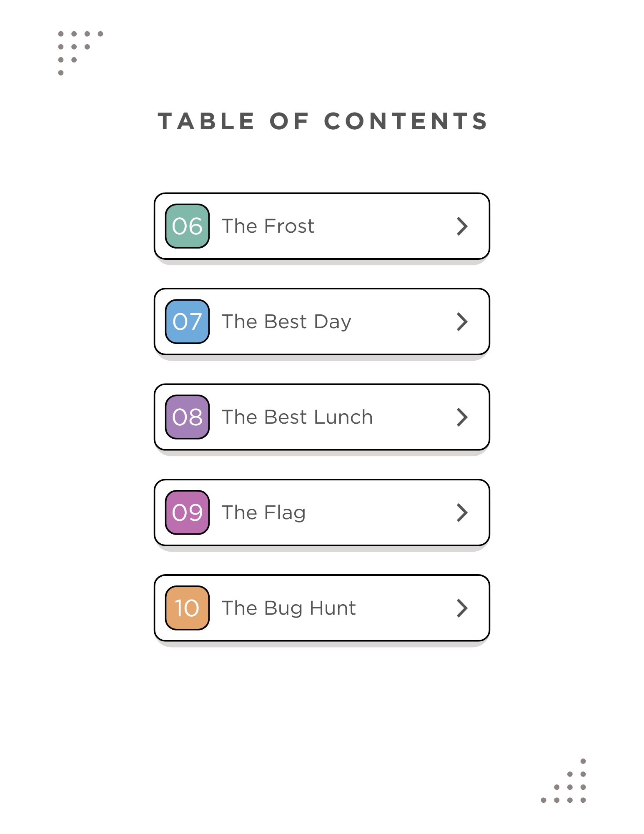Select the purple 08 chapter badge
Screen dimensions: 644x834
(x=187, y=417)
